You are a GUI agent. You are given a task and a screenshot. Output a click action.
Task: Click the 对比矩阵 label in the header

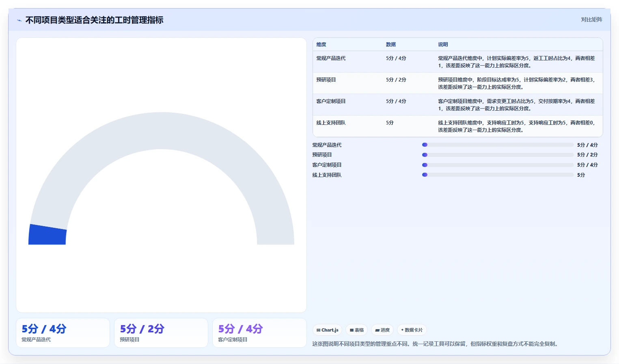pyautogui.click(x=591, y=19)
